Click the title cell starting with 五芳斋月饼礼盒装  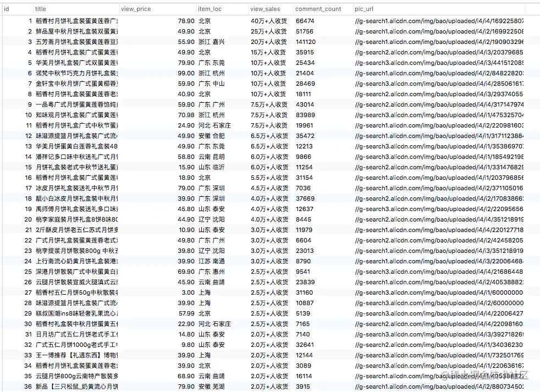(x=76, y=42)
